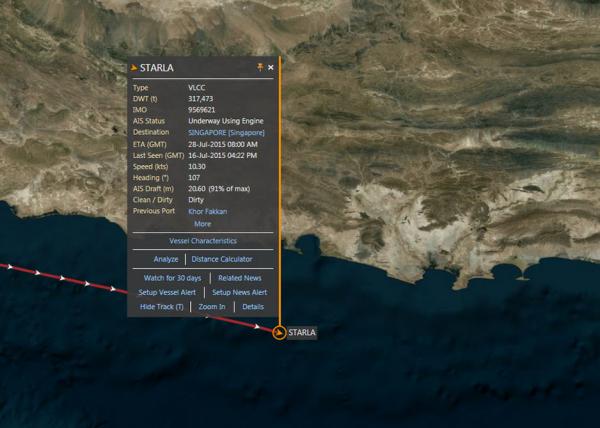Click the track arrow marker nearest the ship

258,327
